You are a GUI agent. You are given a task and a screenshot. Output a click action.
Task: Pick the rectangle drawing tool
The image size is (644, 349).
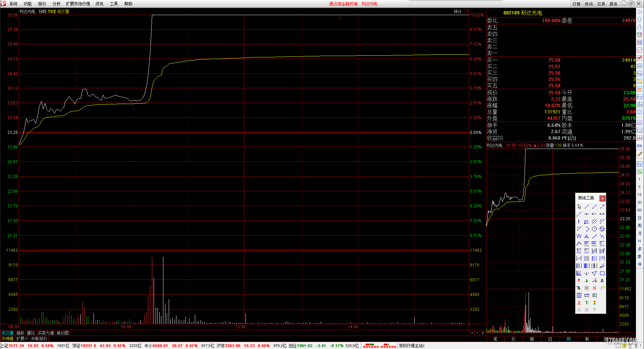[602, 273]
